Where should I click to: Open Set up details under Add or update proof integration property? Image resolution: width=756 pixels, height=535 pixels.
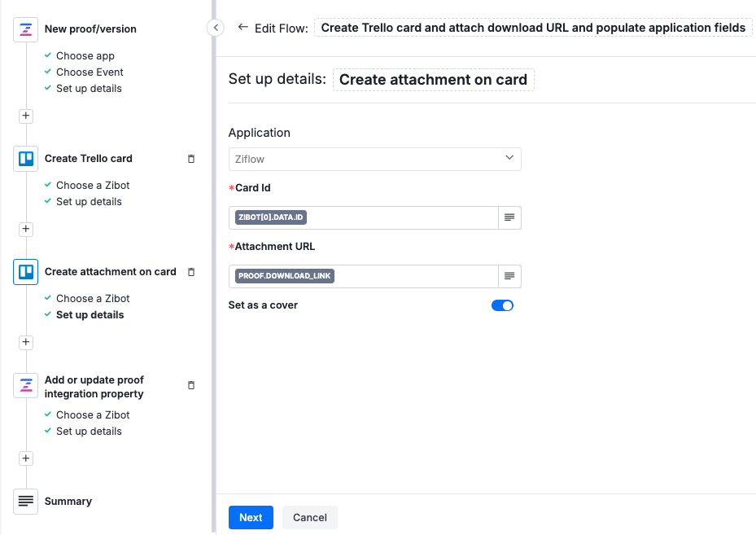click(x=89, y=432)
